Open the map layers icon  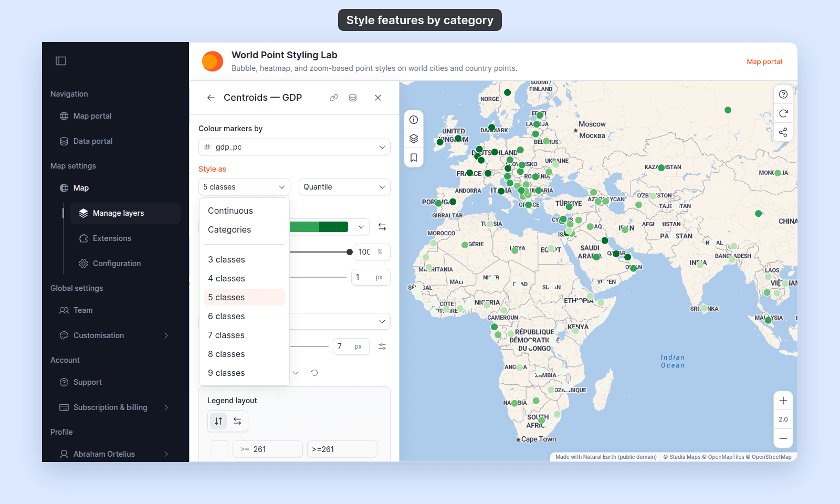click(414, 139)
